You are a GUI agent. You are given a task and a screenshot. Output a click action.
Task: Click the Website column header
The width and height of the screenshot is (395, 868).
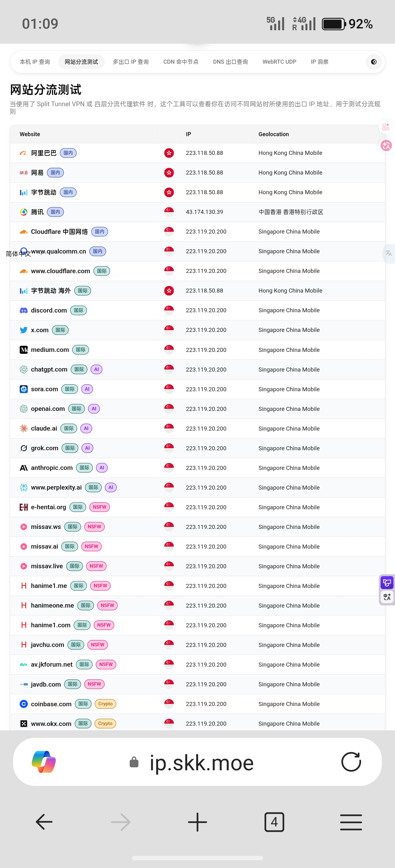[30, 134]
